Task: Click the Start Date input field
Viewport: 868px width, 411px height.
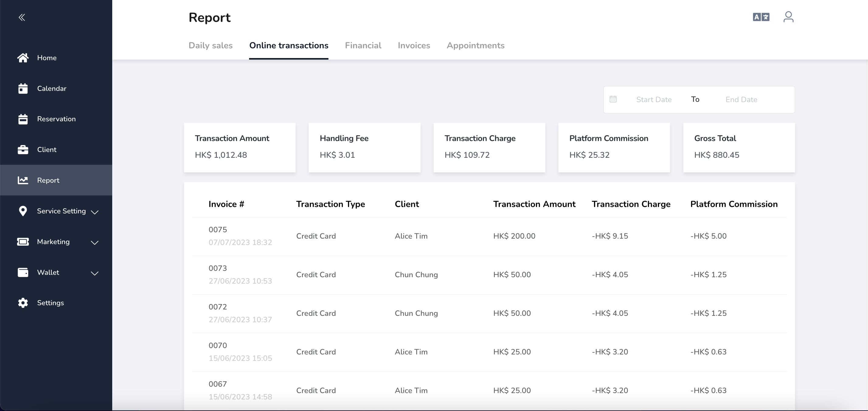Action: [x=654, y=100]
